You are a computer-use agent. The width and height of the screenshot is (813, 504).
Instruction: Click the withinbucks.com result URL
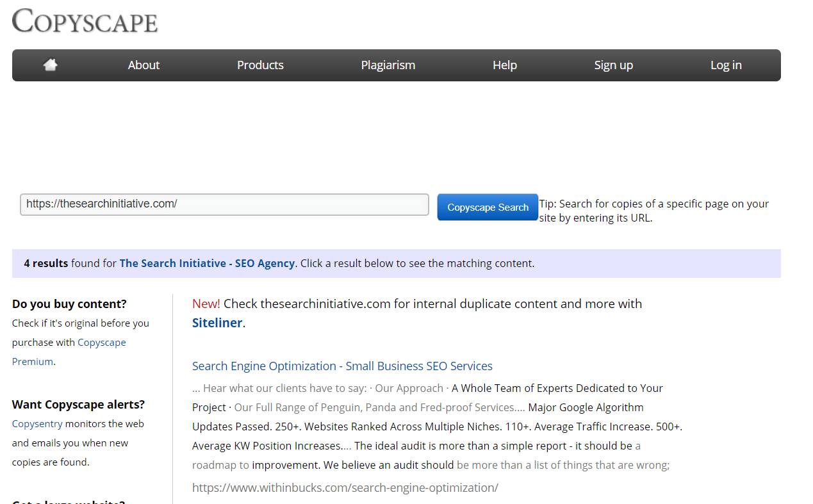pyautogui.click(x=345, y=487)
